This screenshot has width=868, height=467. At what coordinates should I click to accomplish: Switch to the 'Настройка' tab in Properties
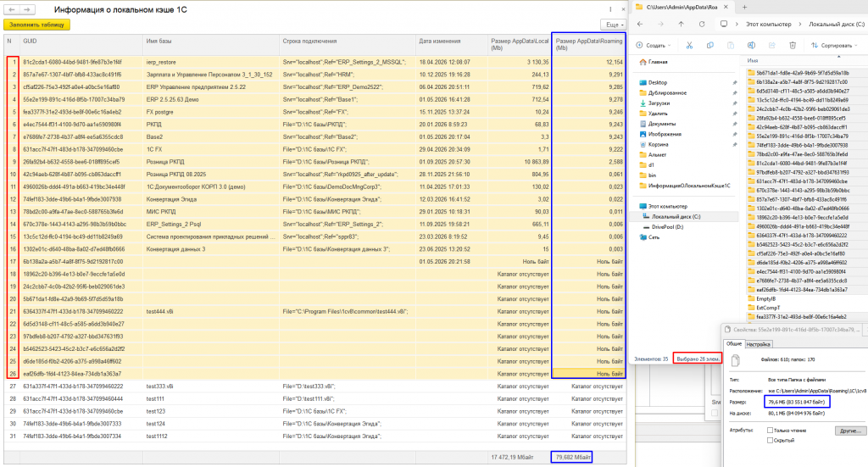pos(758,344)
